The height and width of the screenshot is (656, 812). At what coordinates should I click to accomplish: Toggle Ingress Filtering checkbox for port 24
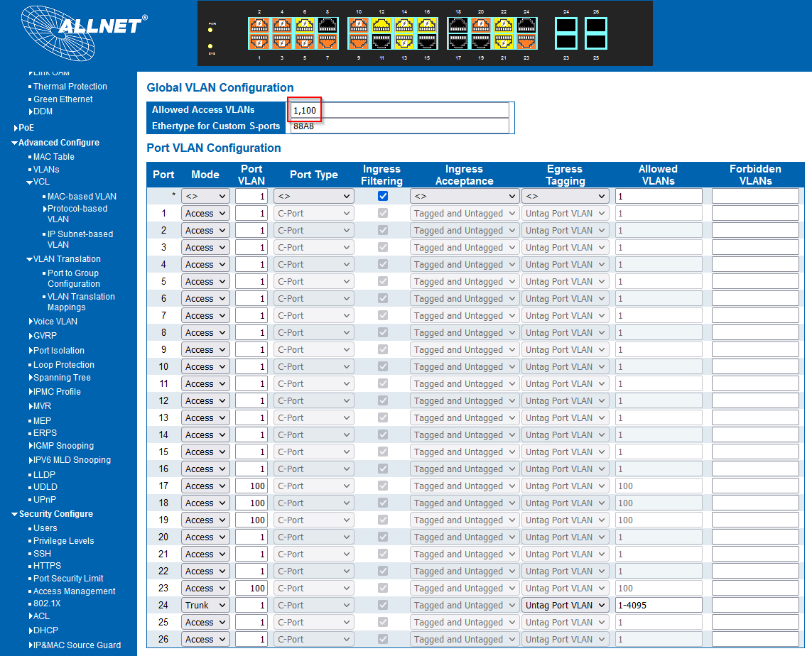383,605
